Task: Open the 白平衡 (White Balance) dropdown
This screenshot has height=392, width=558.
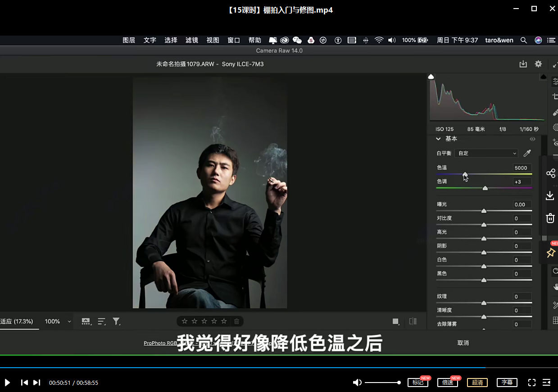Action: 486,153
